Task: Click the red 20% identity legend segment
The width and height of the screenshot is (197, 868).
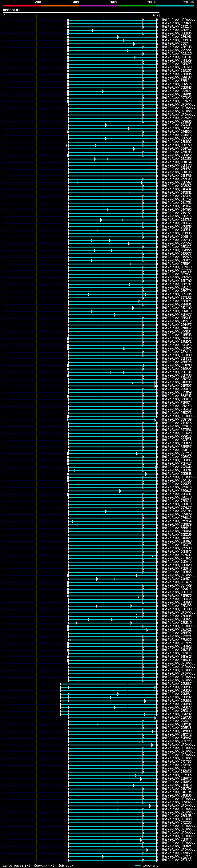Action: point(22,6)
